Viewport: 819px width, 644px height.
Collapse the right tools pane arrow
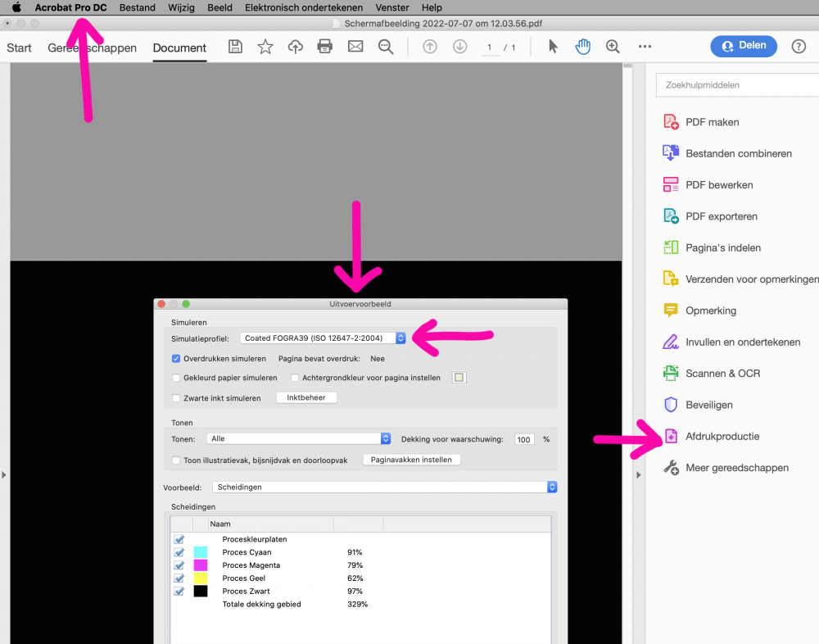(x=638, y=474)
